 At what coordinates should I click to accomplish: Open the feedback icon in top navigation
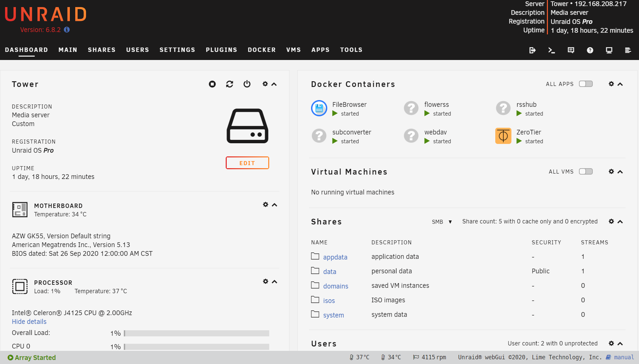(x=571, y=50)
